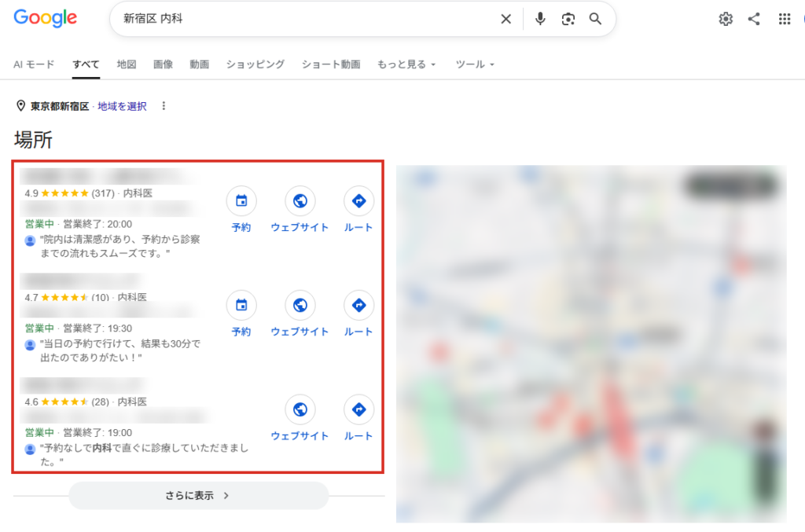Click the 4.7 rating with (10) reviews

[x=67, y=298]
